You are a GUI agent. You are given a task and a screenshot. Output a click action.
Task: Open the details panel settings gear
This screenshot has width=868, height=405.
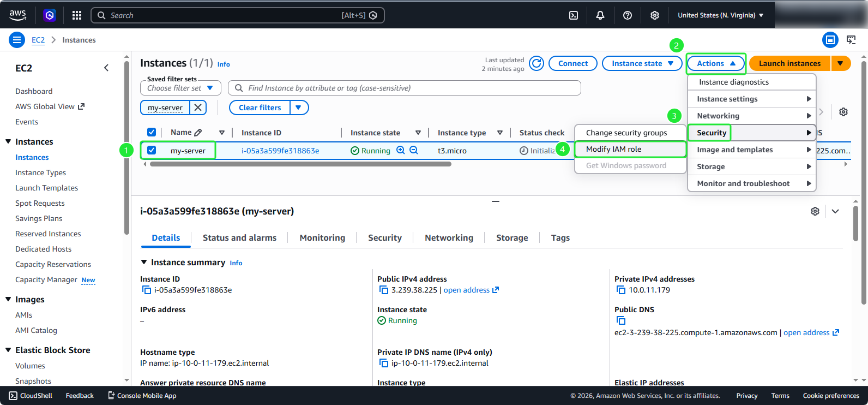815,211
